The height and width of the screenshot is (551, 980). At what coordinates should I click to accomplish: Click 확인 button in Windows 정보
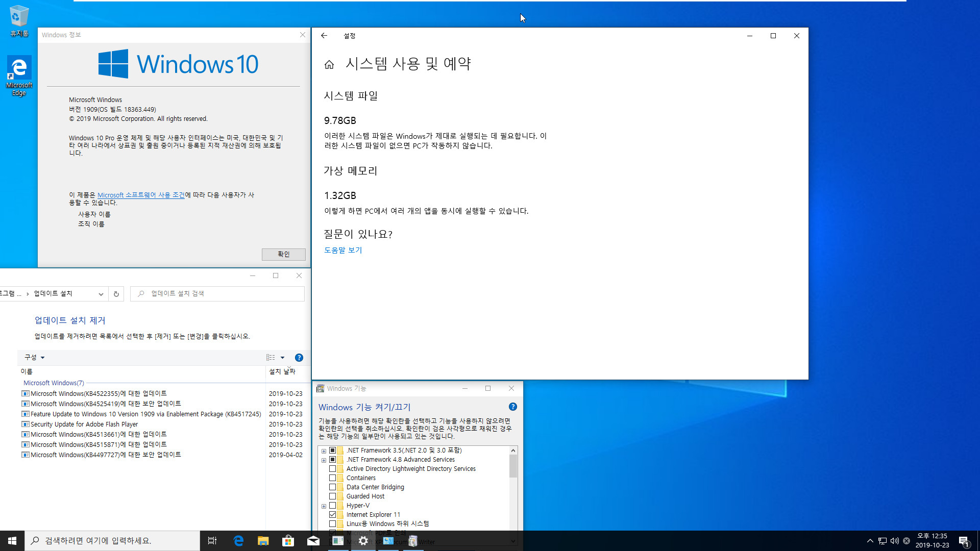(284, 254)
